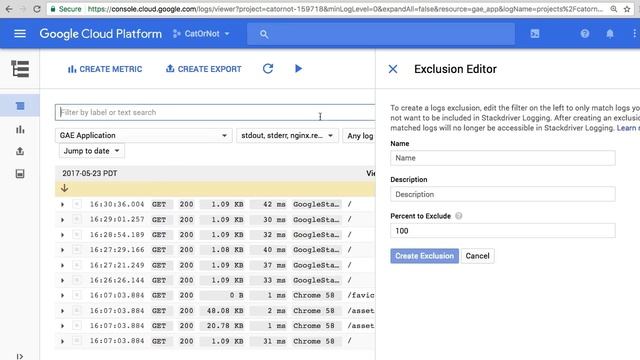The width and height of the screenshot is (640, 360).
Task: Open the Resource usage sidebar icon
Action: pyautogui.click(x=20, y=174)
